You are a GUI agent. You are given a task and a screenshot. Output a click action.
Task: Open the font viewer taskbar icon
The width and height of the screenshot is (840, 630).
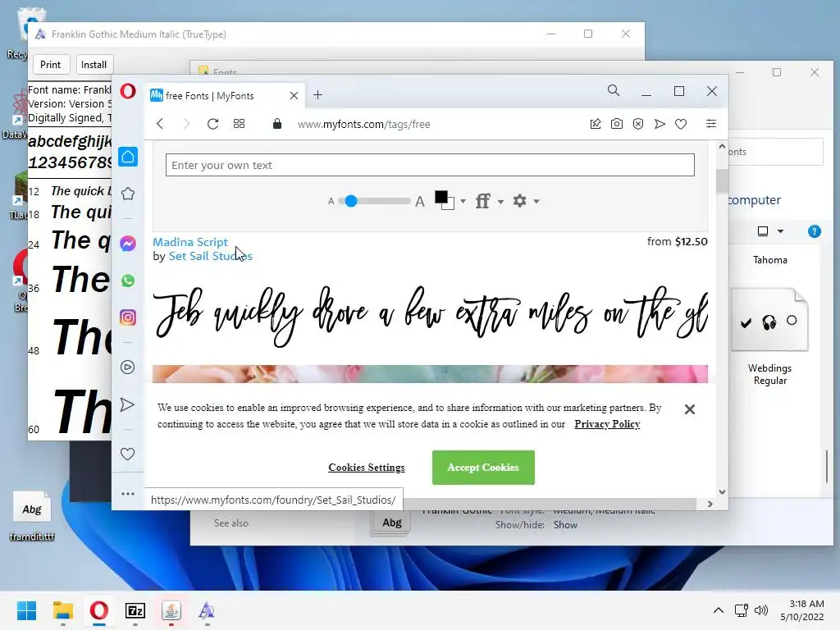coord(208,610)
